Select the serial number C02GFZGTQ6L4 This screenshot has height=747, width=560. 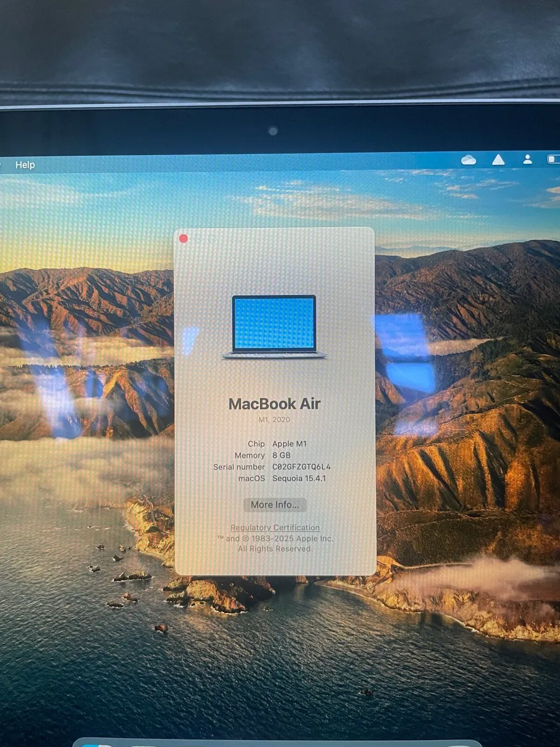pyautogui.click(x=302, y=467)
